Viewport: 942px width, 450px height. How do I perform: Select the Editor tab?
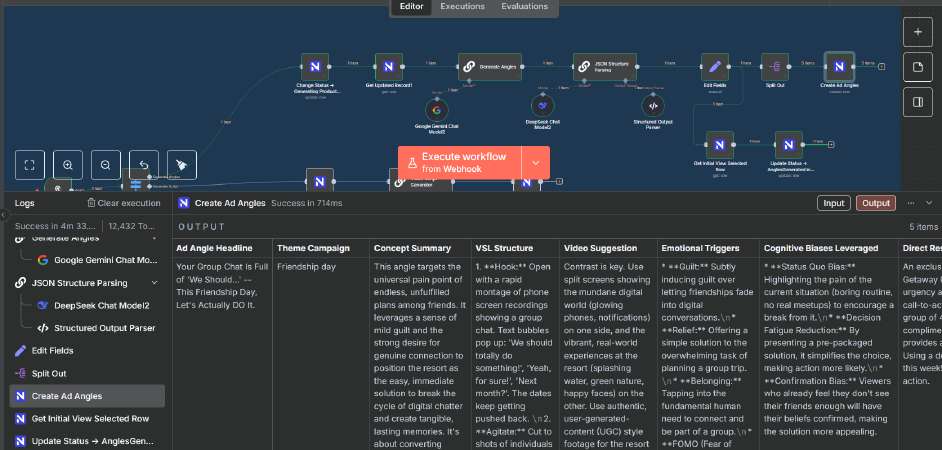point(412,7)
